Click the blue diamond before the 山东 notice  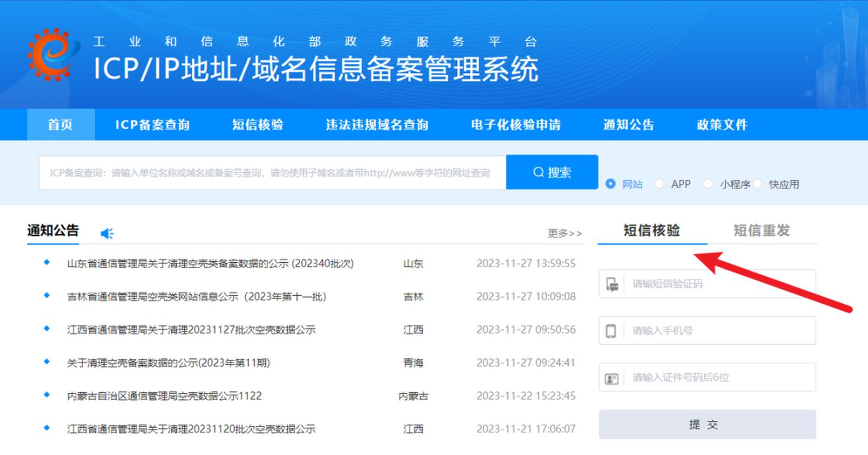(46, 263)
